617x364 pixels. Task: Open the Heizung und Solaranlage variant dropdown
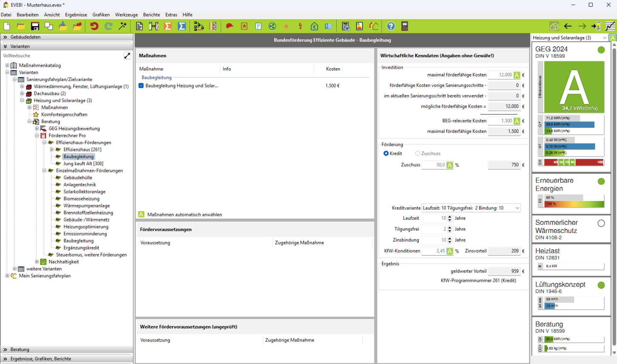coord(604,38)
